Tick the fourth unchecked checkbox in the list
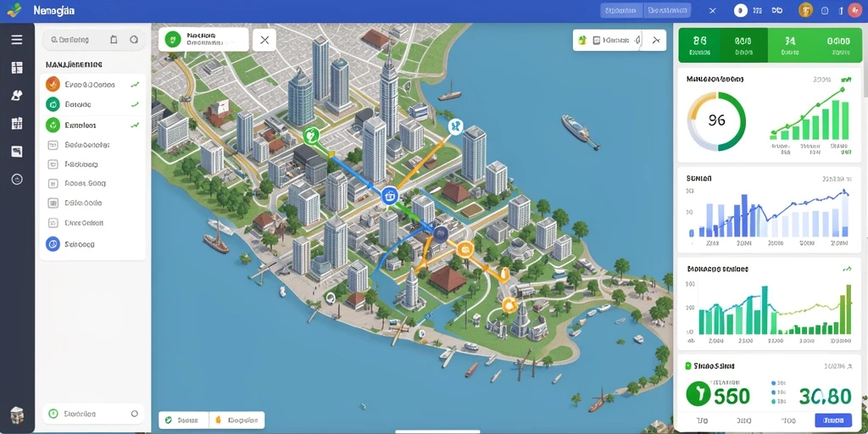This screenshot has height=434, width=868. coord(53,203)
